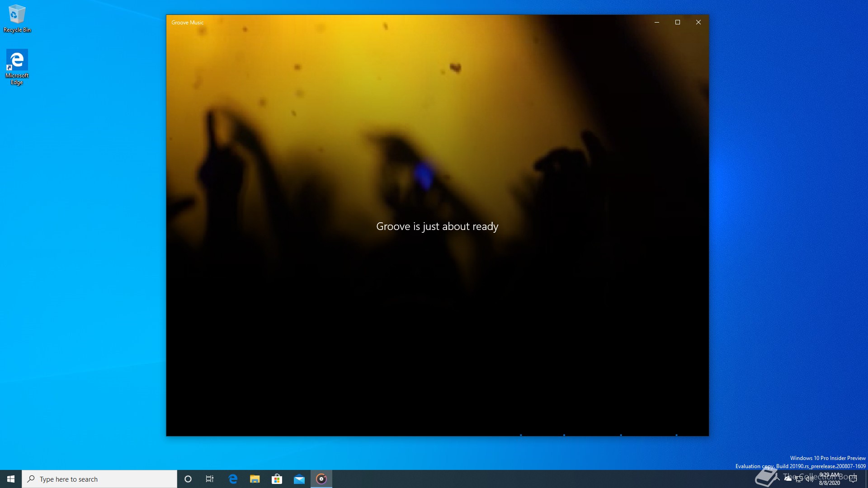Open the network status tray icon
This screenshot has width=868, height=488.
point(799,479)
